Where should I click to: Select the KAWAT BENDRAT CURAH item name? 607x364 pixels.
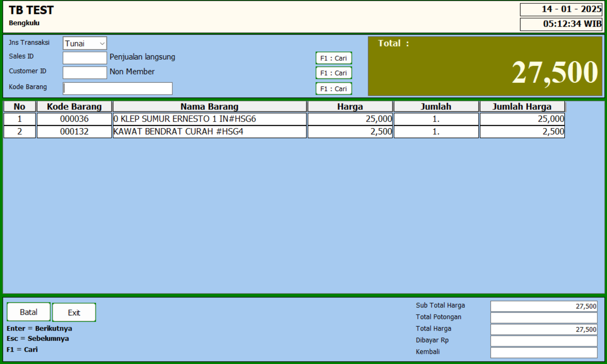pos(210,132)
